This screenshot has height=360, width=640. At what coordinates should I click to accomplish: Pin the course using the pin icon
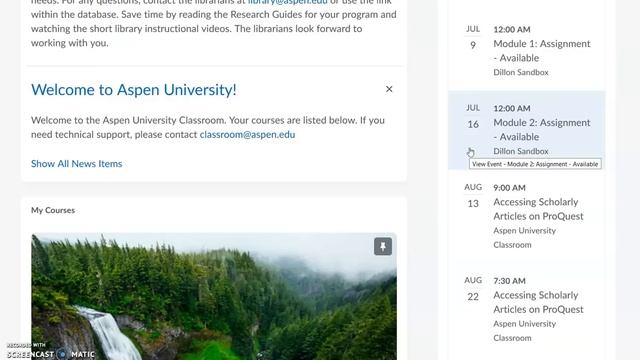(383, 247)
